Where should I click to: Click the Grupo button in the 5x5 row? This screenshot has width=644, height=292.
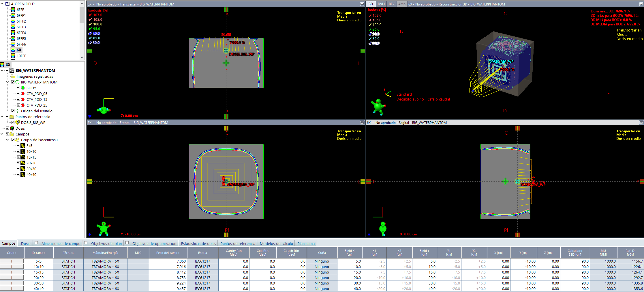click(x=12, y=261)
